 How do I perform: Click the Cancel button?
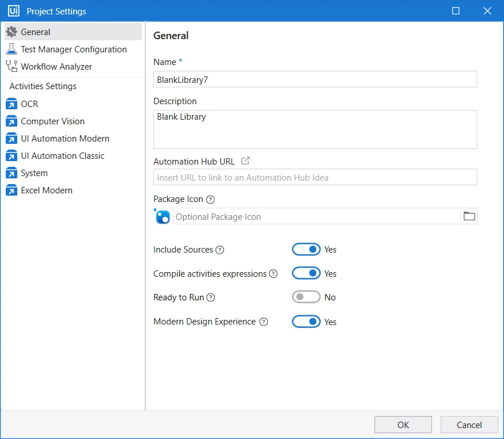point(469,425)
